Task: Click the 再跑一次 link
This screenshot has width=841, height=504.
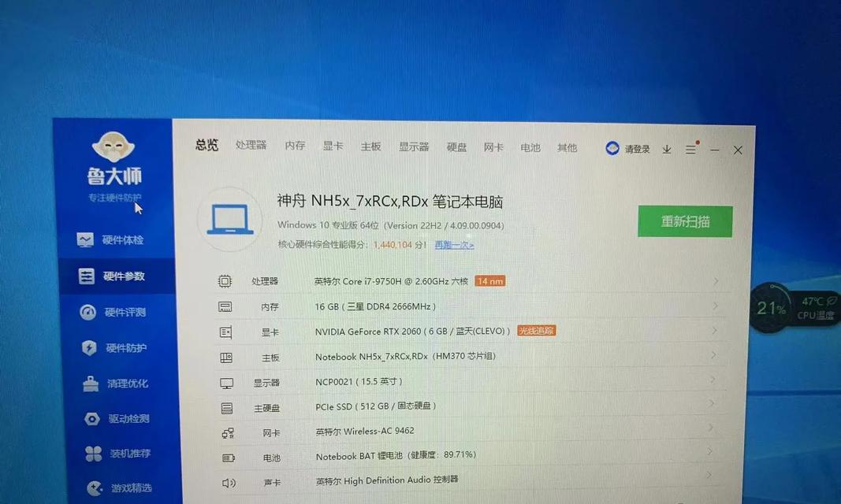Action: tap(454, 245)
